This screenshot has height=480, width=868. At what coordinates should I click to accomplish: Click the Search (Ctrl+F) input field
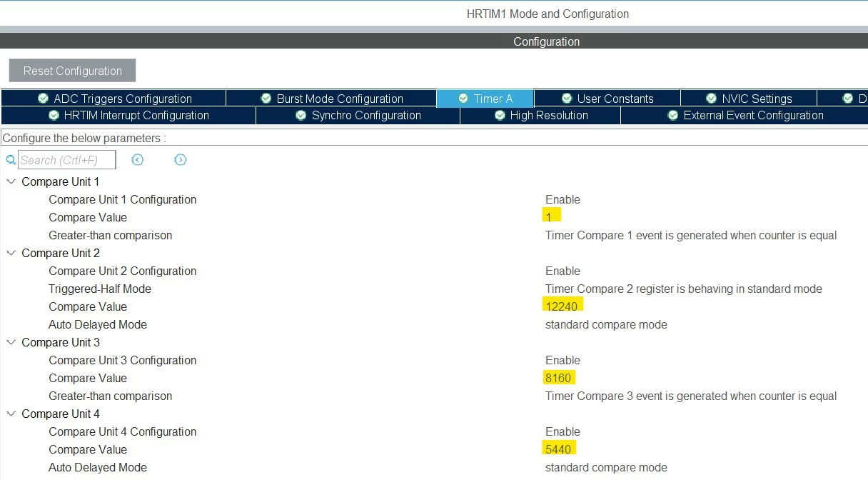point(67,160)
